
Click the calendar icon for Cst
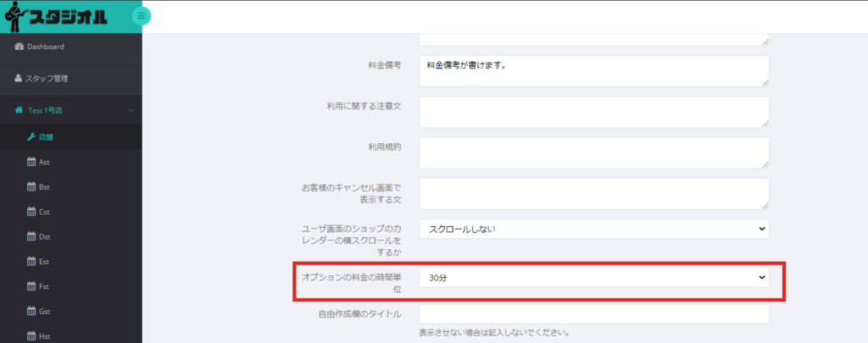[31, 212]
